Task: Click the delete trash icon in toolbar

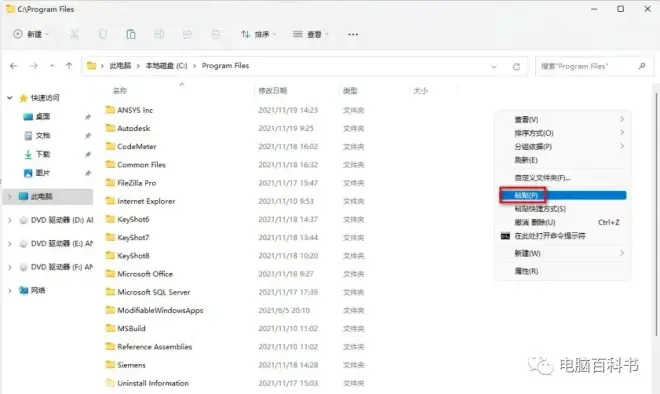Action: pos(216,34)
